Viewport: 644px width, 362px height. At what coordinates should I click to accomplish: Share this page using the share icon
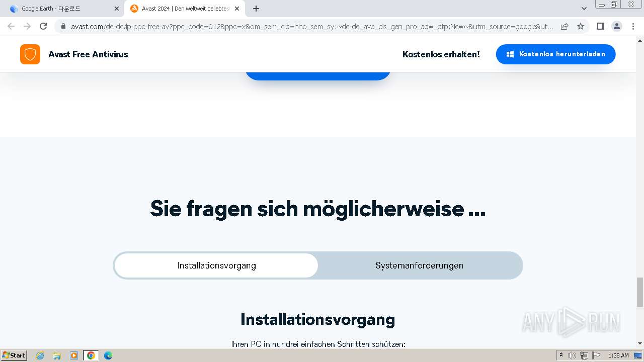pyautogui.click(x=565, y=26)
